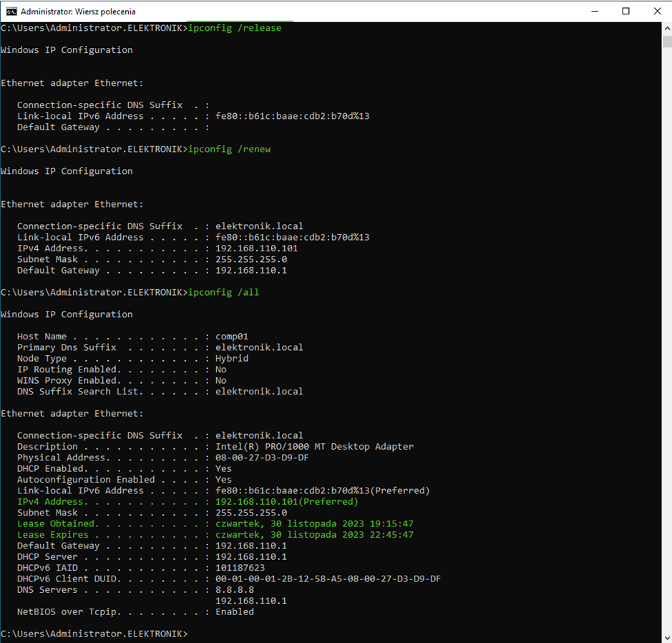The image size is (672, 643).
Task: Click the DNS server 8.8.8.8 entry
Action: point(235,590)
